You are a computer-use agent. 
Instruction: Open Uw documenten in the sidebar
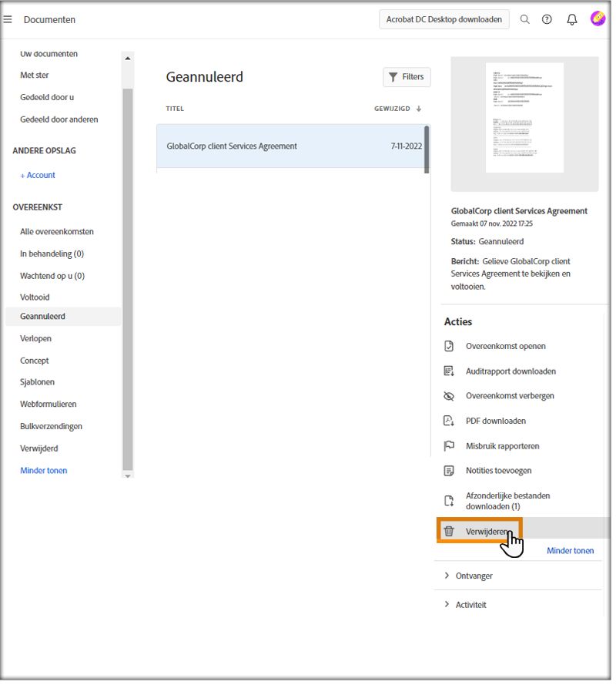tap(49, 54)
